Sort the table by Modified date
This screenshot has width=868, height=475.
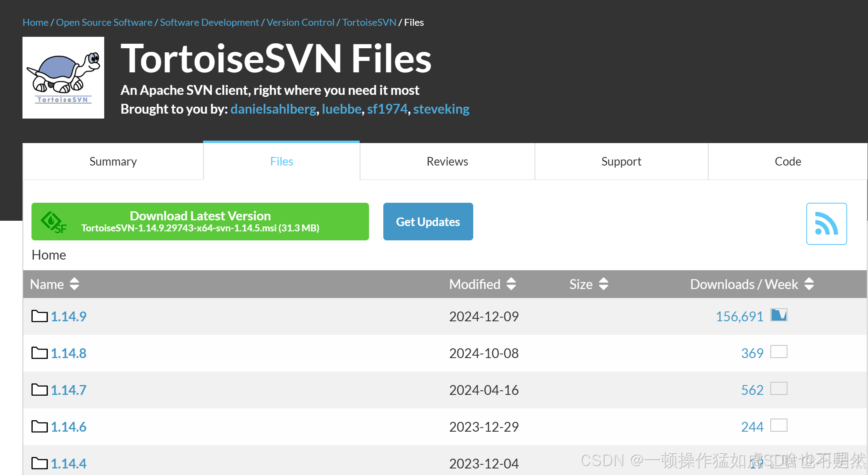click(x=483, y=284)
